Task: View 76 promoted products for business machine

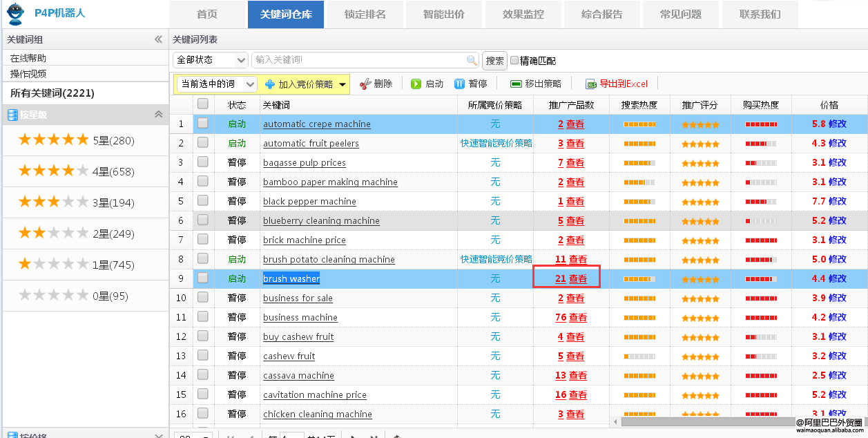Action: 571,317
